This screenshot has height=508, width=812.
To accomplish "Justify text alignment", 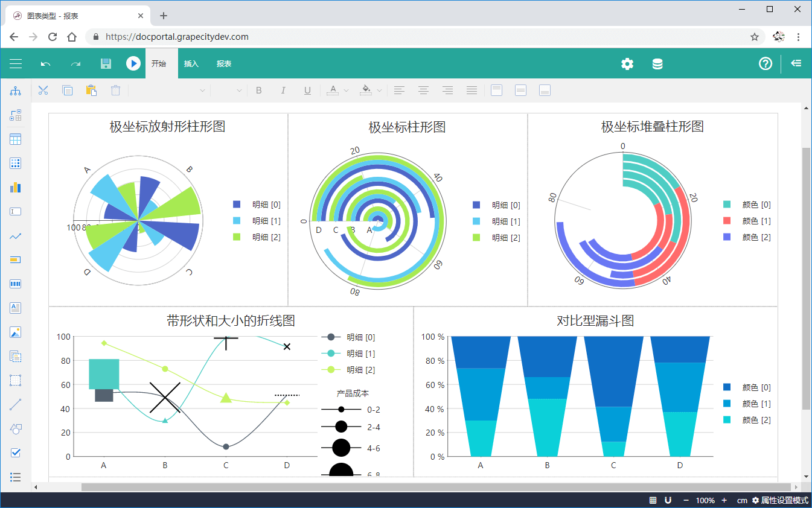I will [x=472, y=90].
